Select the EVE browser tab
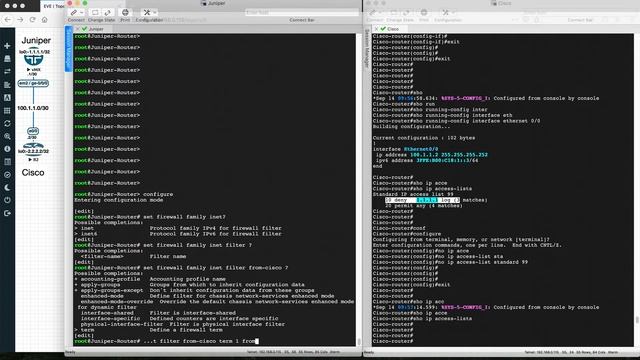This screenshot has height=360, width=640. click(x=52, y=6)
